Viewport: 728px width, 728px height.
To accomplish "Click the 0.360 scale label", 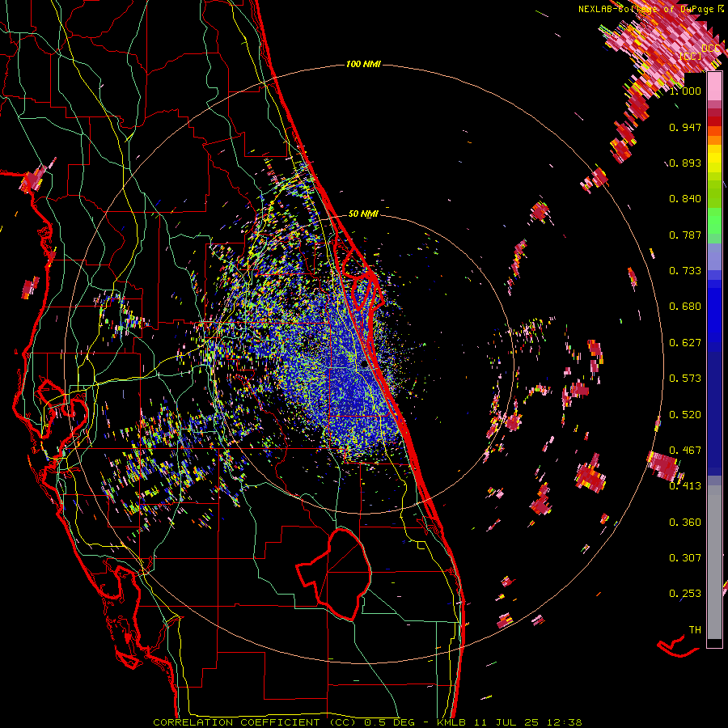I will (685, 523).
